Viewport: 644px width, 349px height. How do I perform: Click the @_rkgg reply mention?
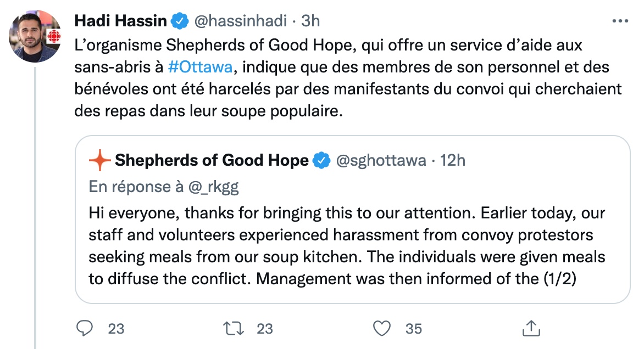[214, 187]
